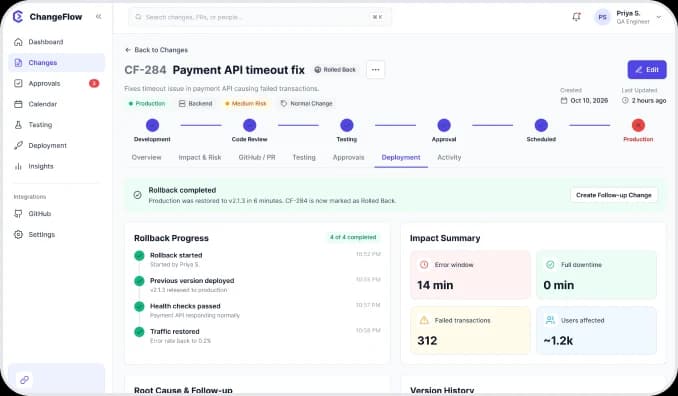
Task: Open Deployment in the sidebar
Action: click(56, 146)
